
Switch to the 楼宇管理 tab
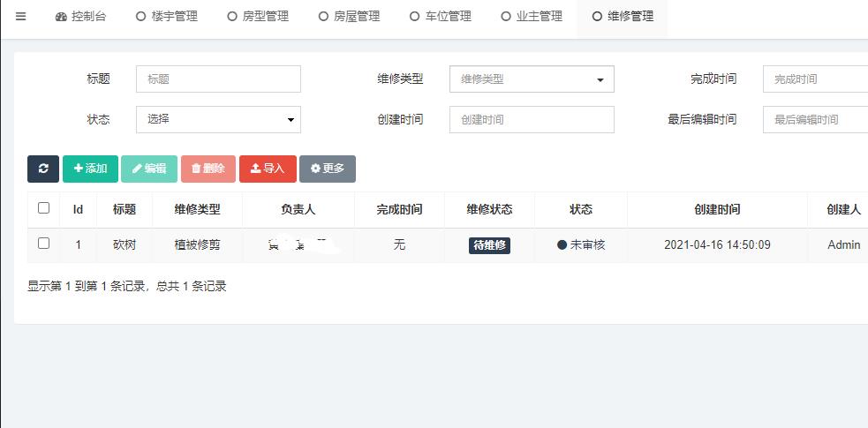click(x=167, y=17)
